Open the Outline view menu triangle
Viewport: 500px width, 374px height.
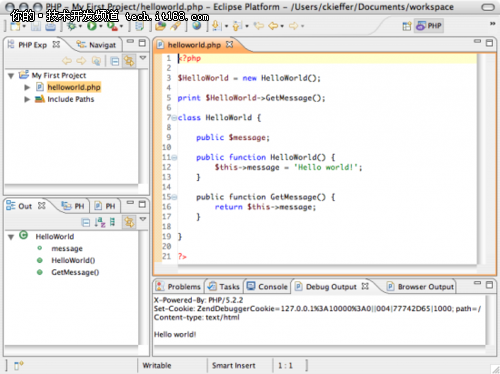tap(143, 219)
